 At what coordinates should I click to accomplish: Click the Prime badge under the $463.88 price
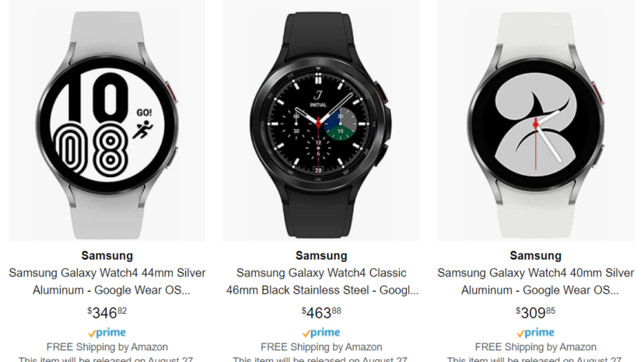coord(321,332)
